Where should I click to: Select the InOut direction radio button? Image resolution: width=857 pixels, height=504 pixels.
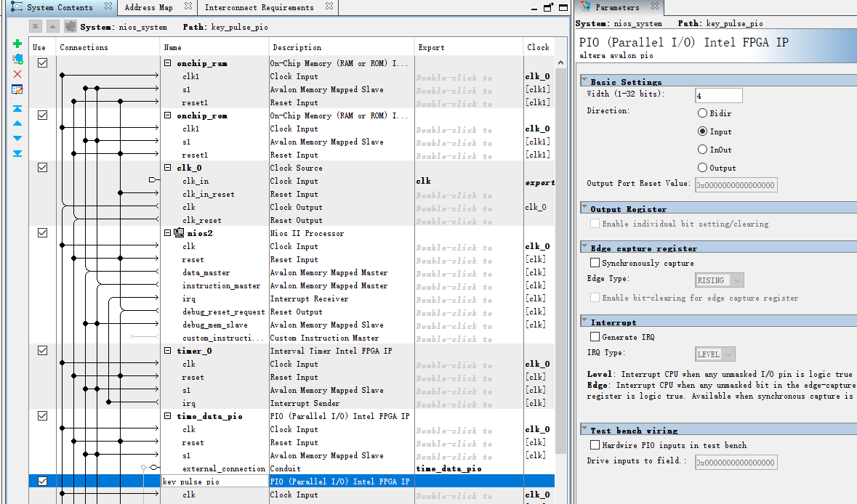pos(702,150)
